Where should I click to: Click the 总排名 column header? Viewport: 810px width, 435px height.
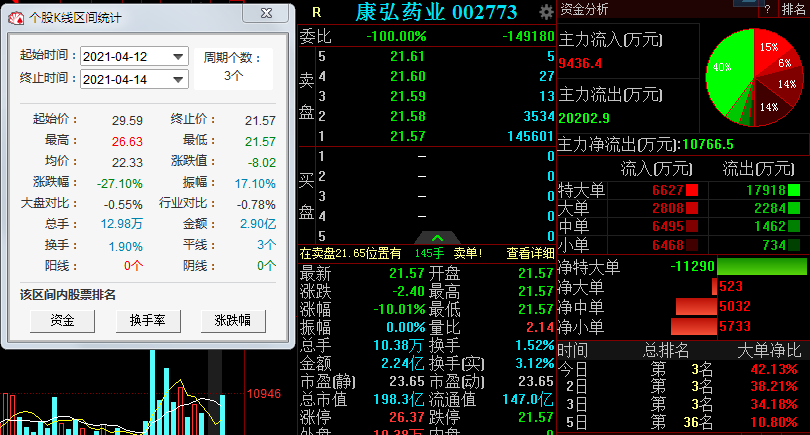tap(666, 351)
